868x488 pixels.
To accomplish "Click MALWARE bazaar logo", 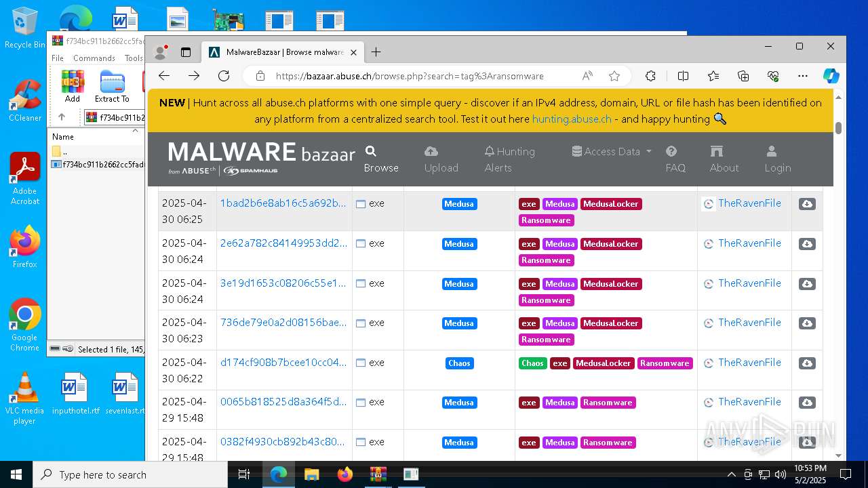I will click(261, 159).
